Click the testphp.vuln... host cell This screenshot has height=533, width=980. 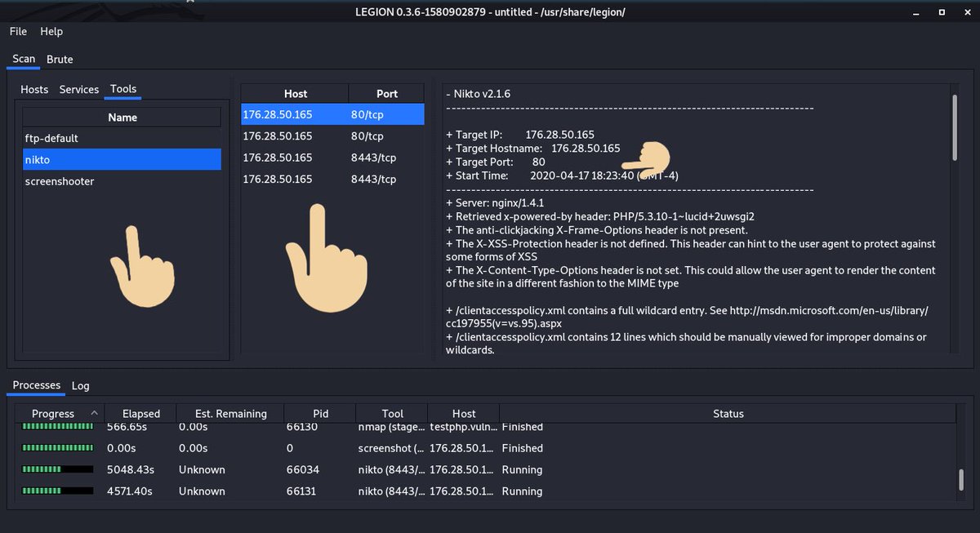tap(463, 427)
